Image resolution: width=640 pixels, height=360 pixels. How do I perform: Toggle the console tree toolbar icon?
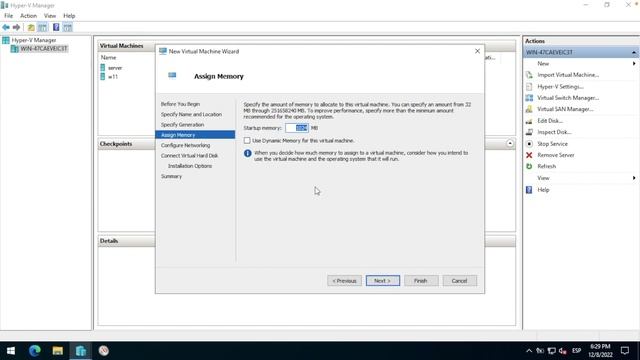pos(42,27)
